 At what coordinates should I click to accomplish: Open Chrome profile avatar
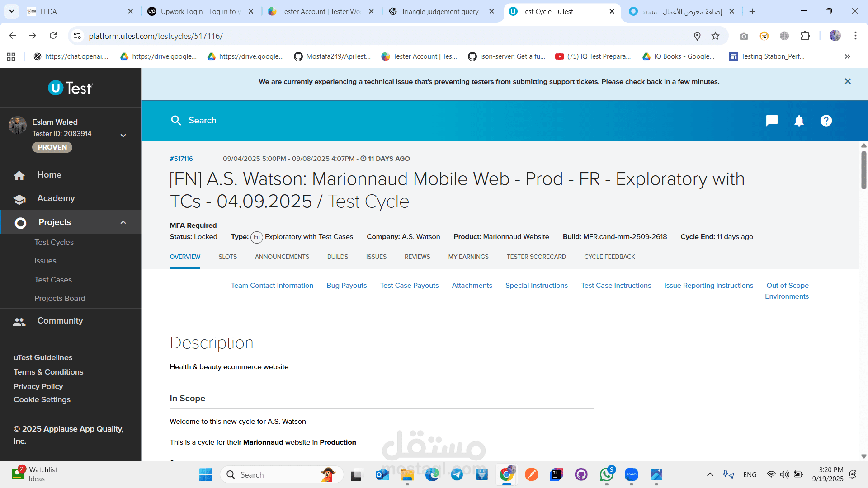[835, 36]
